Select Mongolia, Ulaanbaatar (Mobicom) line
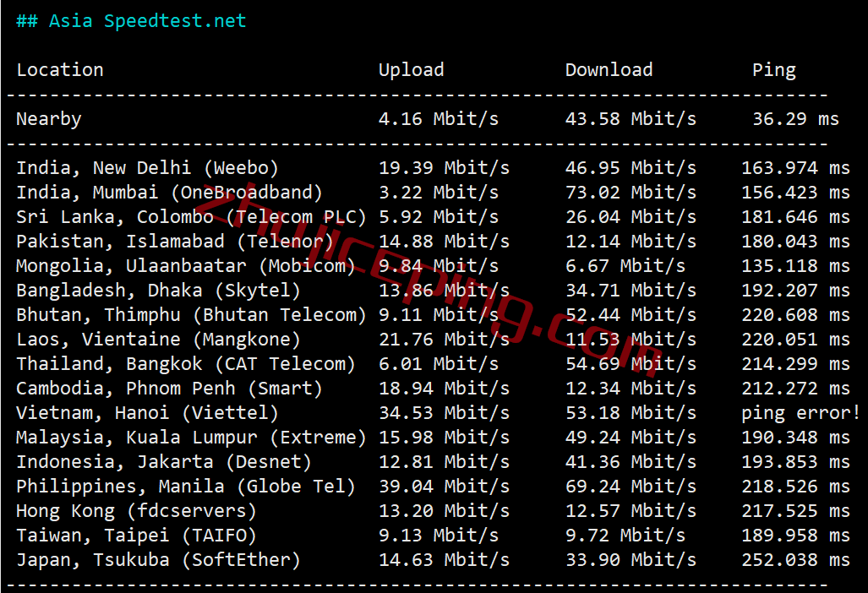Screen dimensions: 868x593 point(433,265)
